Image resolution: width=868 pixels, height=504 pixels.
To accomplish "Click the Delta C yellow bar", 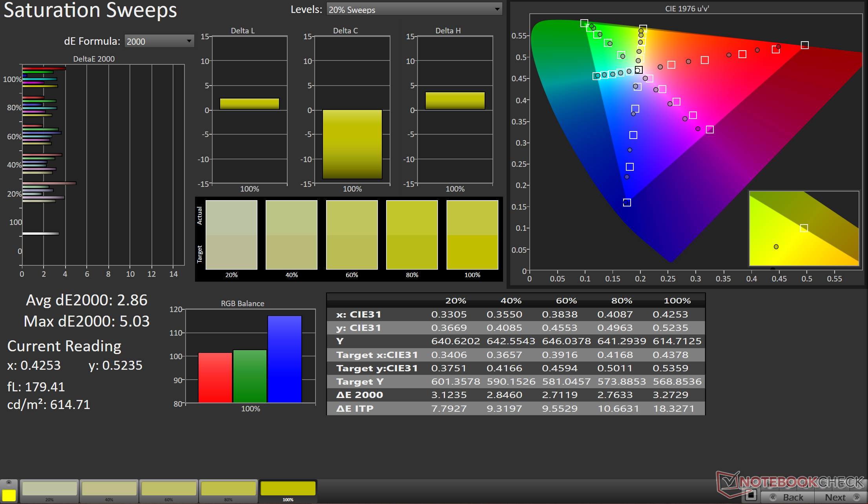I will (x=352, y=144).
